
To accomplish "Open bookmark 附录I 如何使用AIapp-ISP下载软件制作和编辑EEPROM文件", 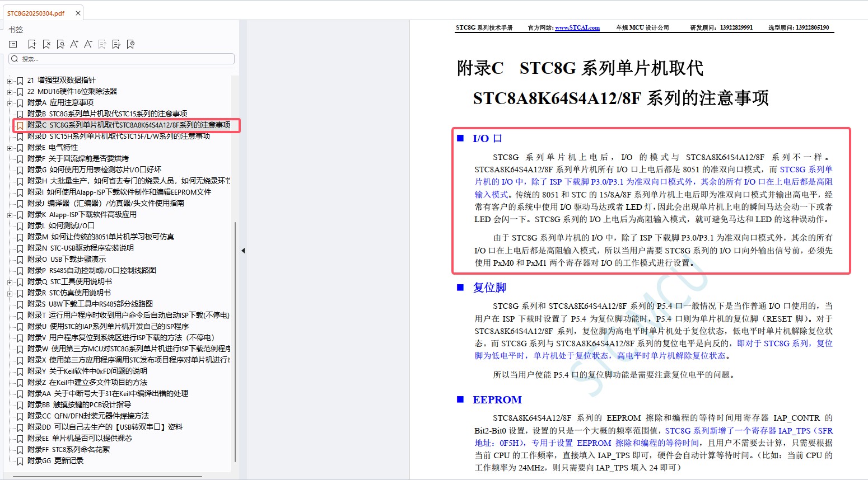I will click(119, 192).
